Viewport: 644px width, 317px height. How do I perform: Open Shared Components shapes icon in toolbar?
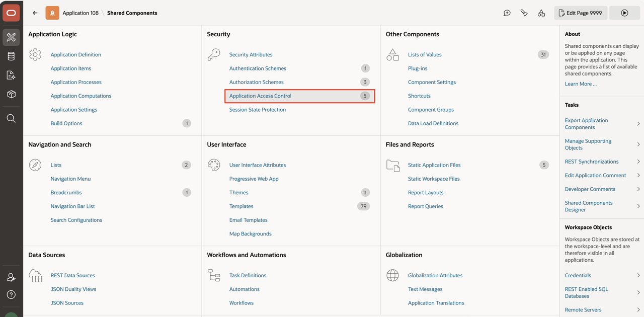coord(541,13)
